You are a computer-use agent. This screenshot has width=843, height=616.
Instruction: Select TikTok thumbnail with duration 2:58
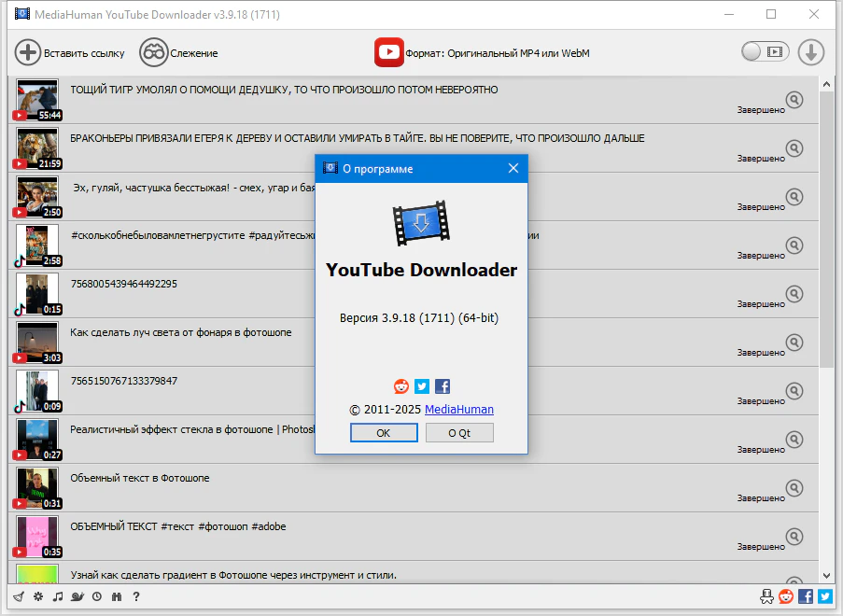(x=37, y=245)
